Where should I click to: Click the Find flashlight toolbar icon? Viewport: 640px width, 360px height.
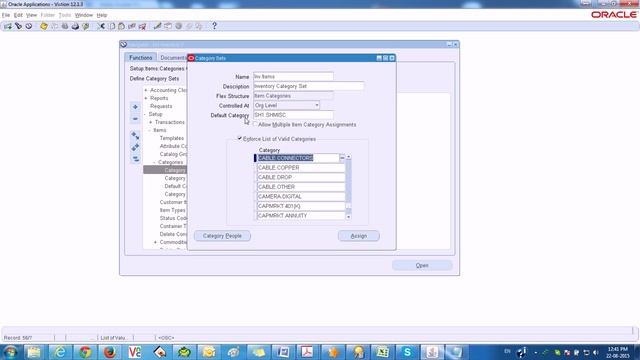pyautogui.click(x=18, y=26)
